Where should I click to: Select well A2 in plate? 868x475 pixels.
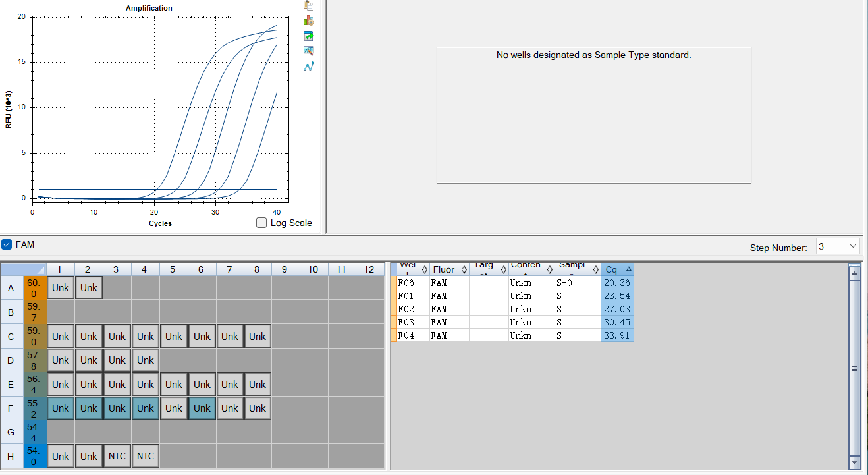coord(89,288)
